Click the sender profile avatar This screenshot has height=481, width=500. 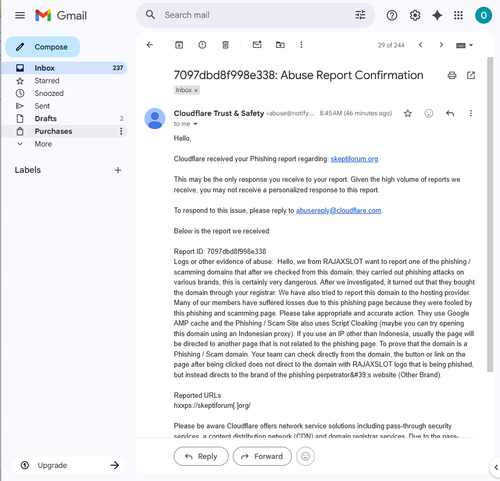pos(155,118)
